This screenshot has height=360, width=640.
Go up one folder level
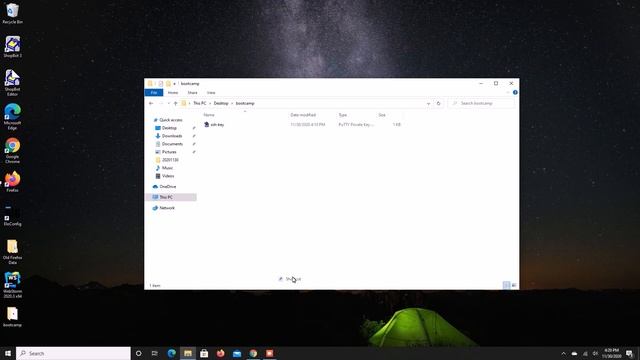tap(176, 104)
